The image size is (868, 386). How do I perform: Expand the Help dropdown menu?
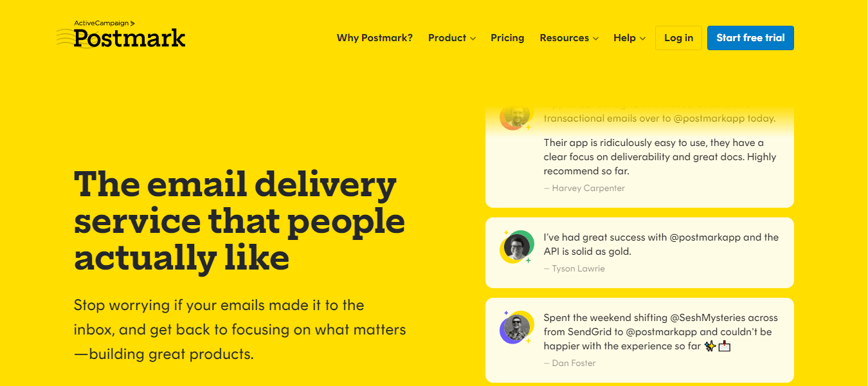coord(629,38)
